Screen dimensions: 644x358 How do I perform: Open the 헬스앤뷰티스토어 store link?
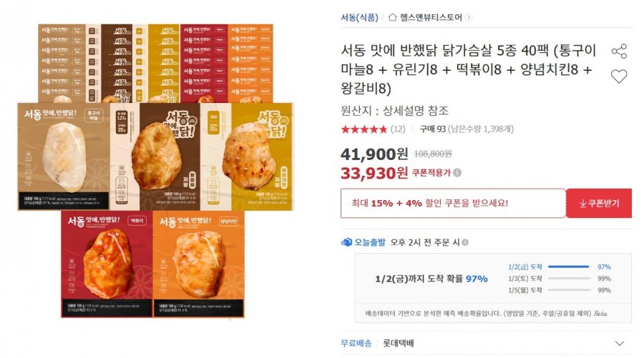pyautogui.click(x=431, y=17)
